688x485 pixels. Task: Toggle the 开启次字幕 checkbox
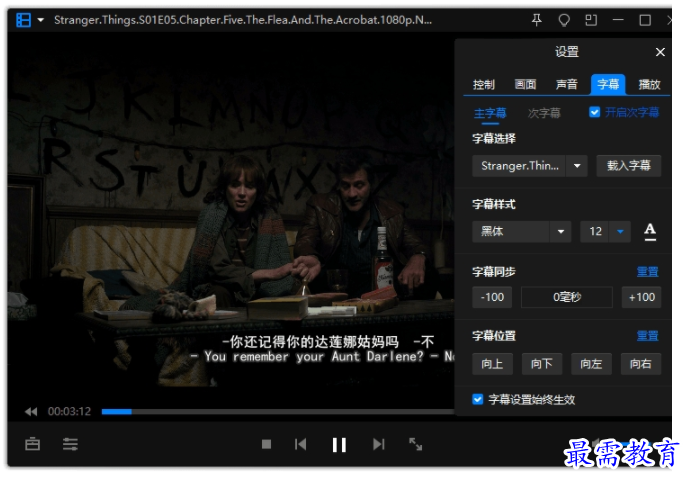(595, 112)
